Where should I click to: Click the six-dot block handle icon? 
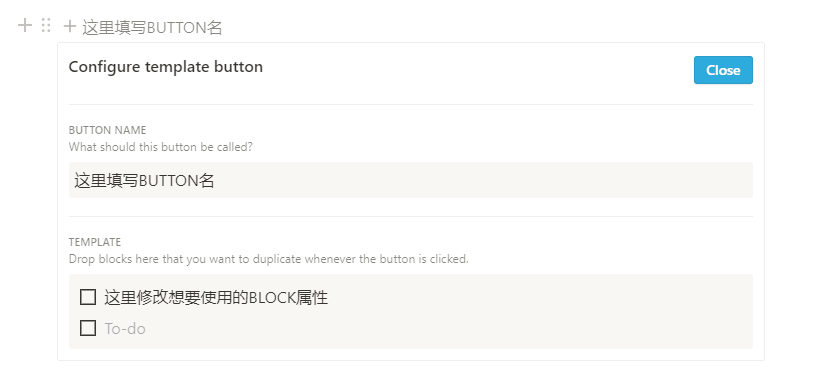coord(46,25)
